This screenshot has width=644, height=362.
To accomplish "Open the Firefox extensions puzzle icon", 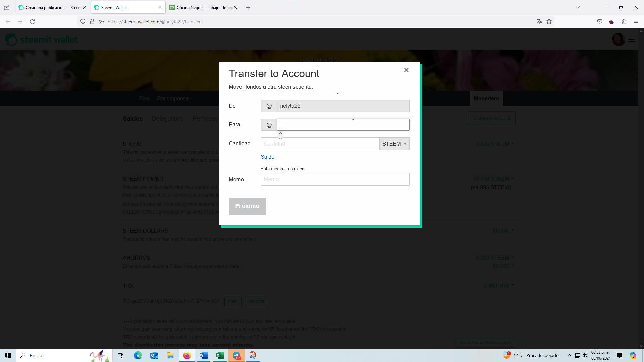I will click(x=624, y=21).
